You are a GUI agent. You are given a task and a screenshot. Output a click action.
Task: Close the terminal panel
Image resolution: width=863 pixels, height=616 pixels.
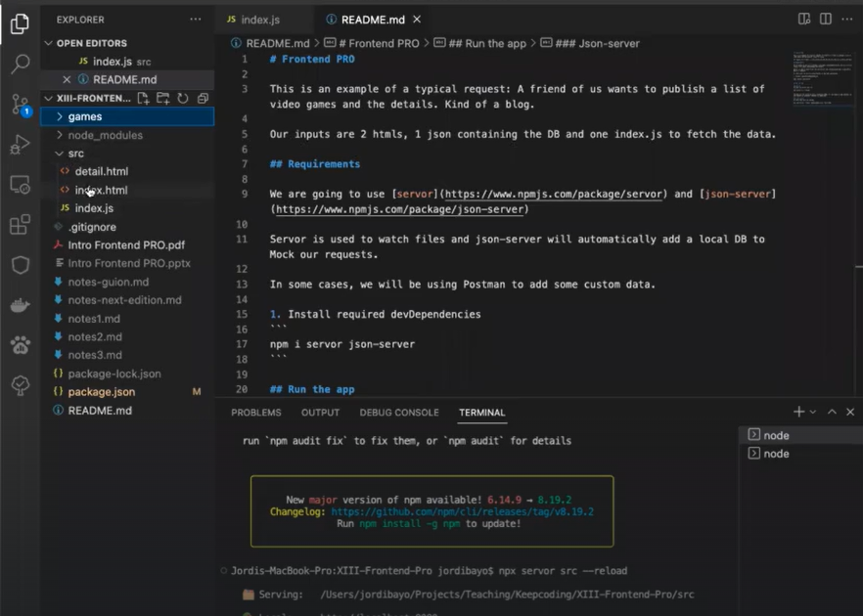[850, 412]
